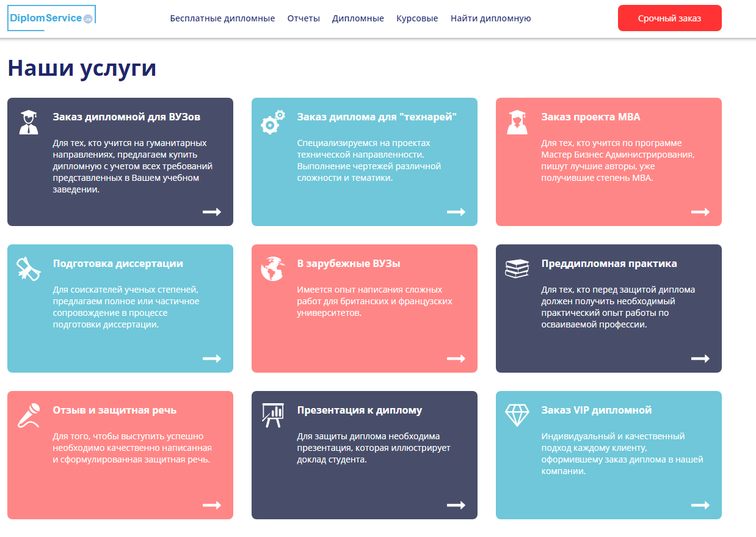This screenshot has width=756, height=537.
Task: Open Найти дипломную page
Action: point(491,18)
